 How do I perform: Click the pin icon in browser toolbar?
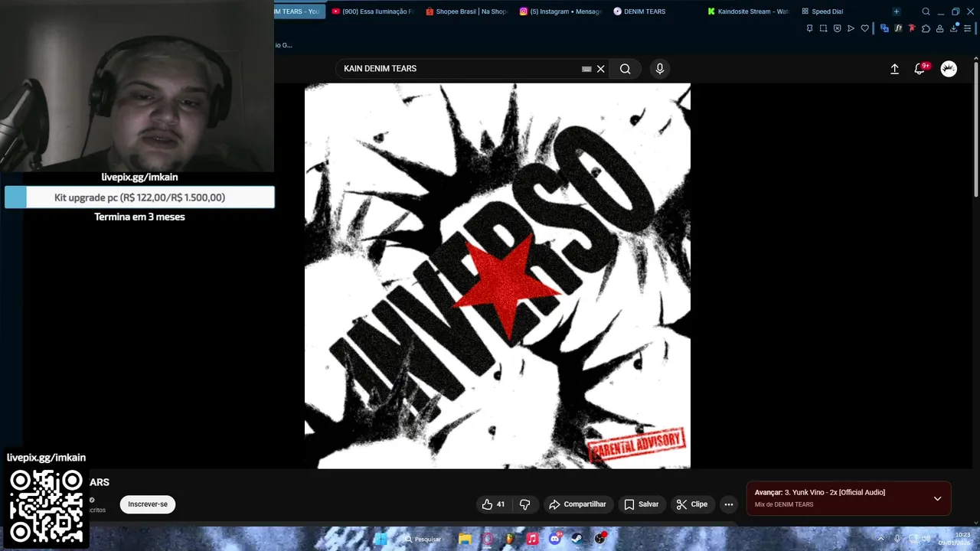pos(809,28)
